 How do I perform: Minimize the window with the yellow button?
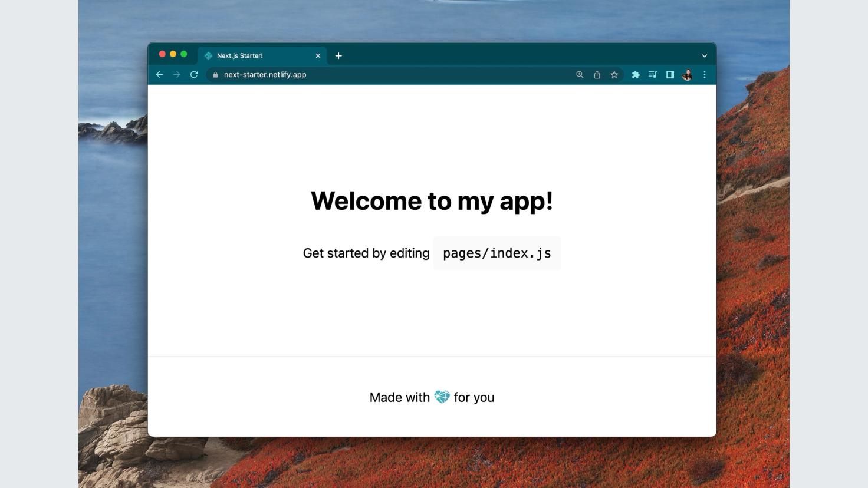(173, 54)
